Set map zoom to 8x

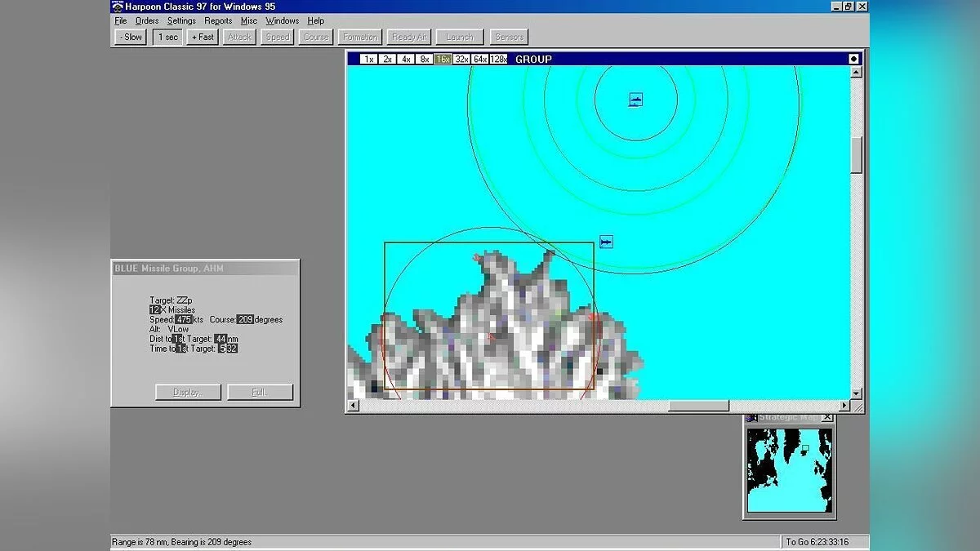(x=425, y=59)
